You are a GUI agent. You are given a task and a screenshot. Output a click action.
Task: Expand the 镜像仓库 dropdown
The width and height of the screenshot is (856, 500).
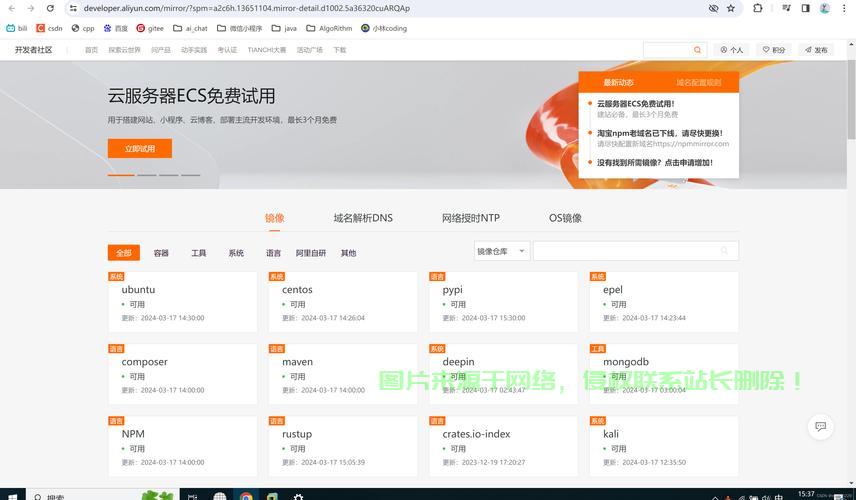(501, 251)
